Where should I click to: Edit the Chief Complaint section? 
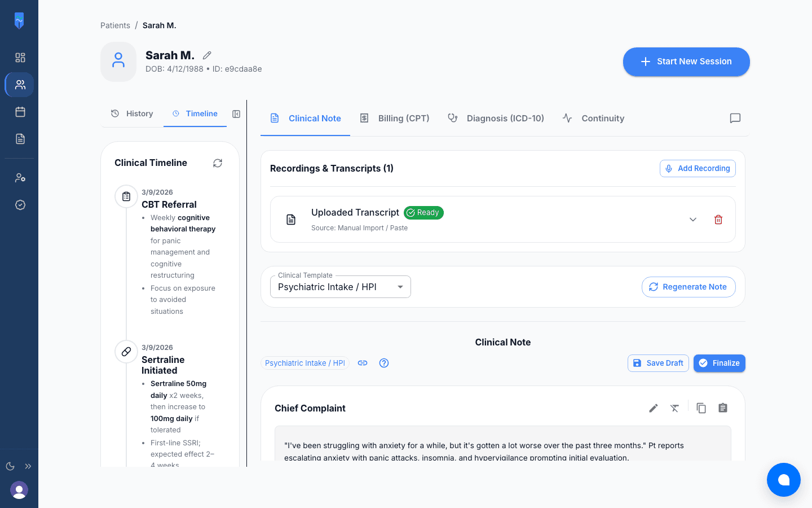point(653,408)
